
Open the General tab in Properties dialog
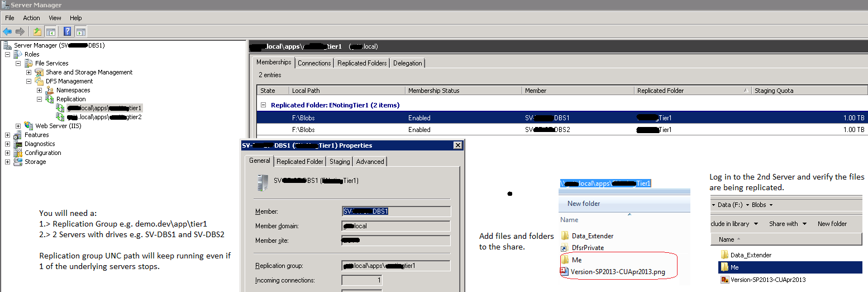tap(260, 161)
